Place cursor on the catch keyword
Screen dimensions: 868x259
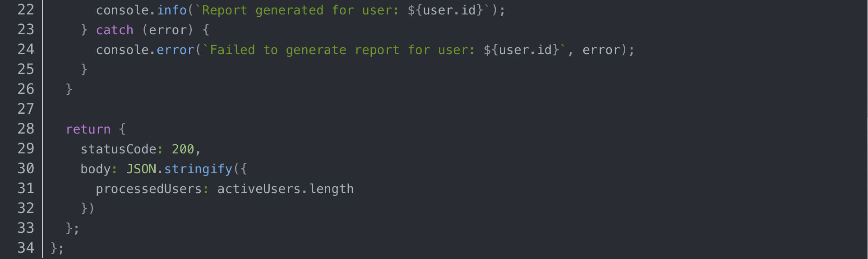click(115, 30)
